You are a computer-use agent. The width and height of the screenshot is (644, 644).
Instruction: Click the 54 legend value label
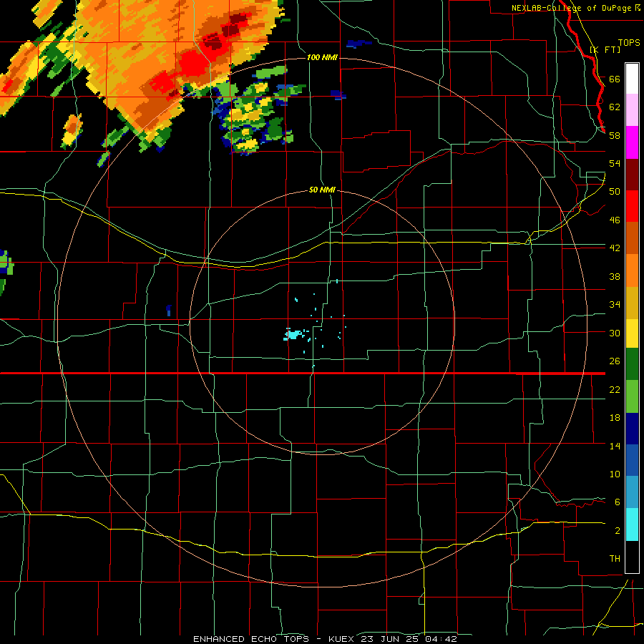click(x=615, y=163)
